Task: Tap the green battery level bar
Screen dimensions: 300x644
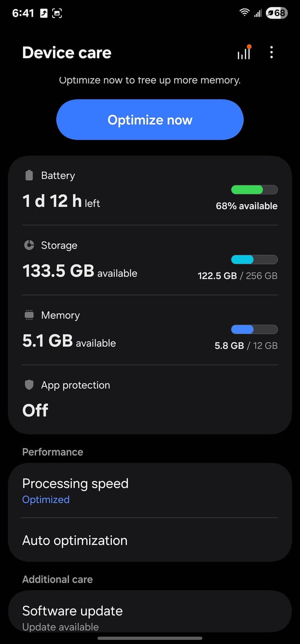Action: (x=254, y=190)
